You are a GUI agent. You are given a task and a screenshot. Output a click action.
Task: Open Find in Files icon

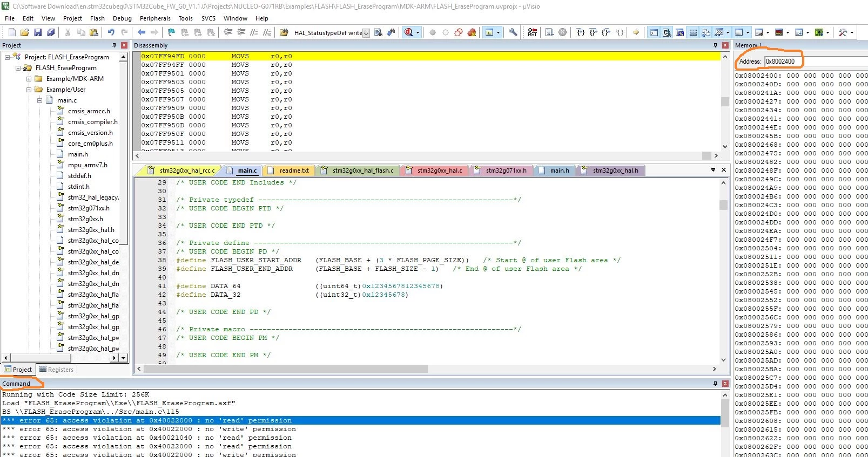(x=284, y=32)
